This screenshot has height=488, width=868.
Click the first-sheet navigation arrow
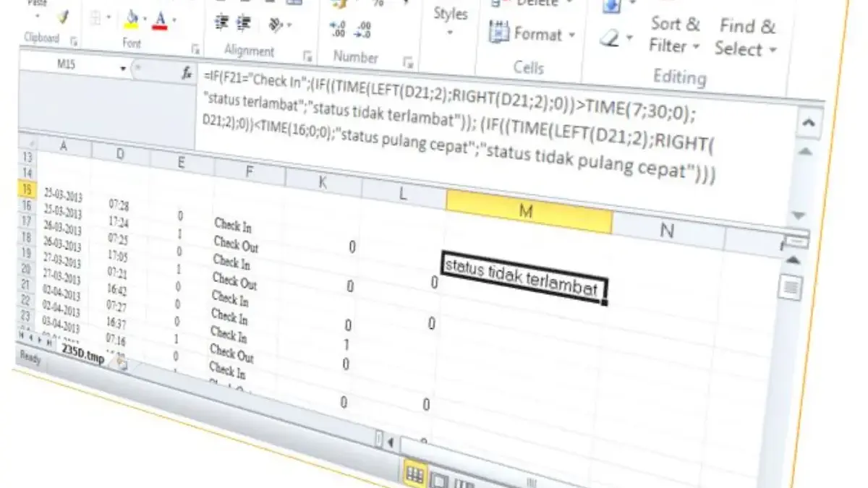pos(21,335)
